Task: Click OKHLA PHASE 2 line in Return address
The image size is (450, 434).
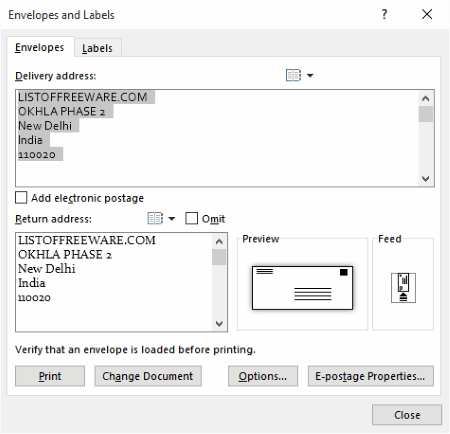Action: pos(65,255)
